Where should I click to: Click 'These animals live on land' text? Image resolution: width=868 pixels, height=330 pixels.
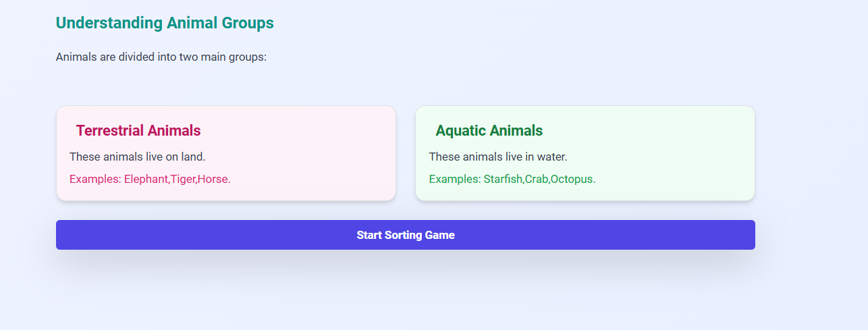point(137,157)
